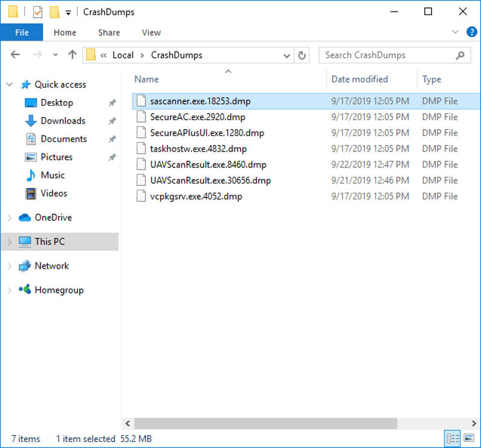Viewport: 481px width, 448px height.
Task: Open the recent locations dropdown arrow
Action: coord(55,55)
